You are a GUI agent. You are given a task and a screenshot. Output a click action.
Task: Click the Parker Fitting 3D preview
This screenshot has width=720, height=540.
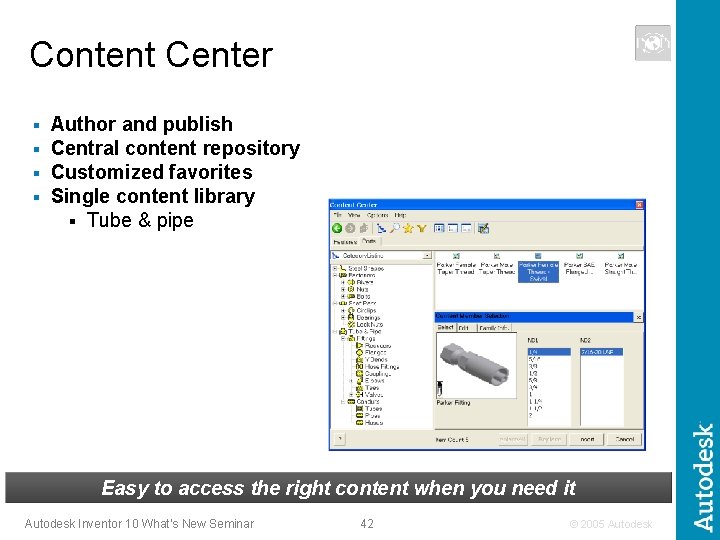tap(476, 366)
